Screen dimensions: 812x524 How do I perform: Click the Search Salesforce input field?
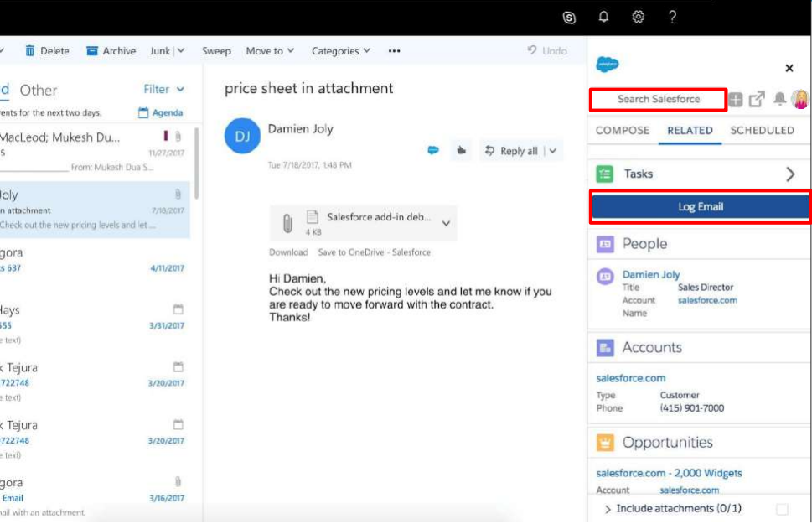pyautogui.click(x=658, y=99)
